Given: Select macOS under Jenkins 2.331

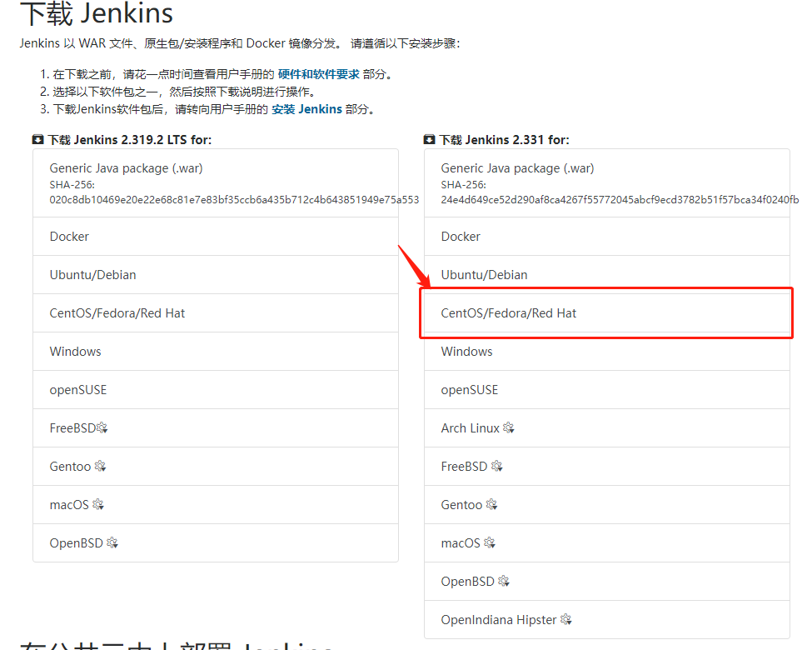Looking at the screenshot, I should point(607,543).
